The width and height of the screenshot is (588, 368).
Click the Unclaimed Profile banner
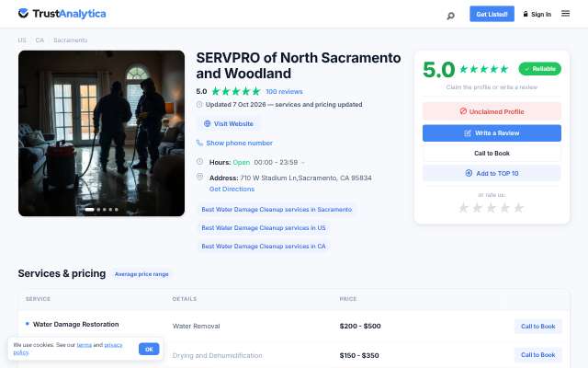pyautogui.click(x=492, y=111)
